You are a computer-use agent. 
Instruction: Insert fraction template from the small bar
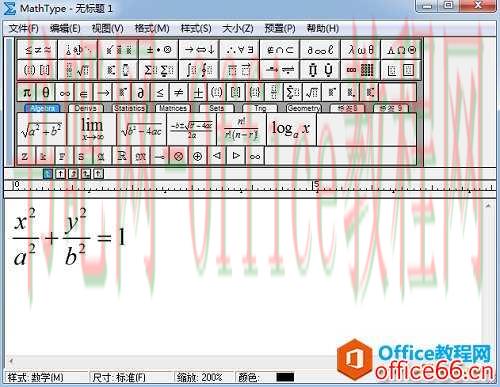click(x=274, y=92)
